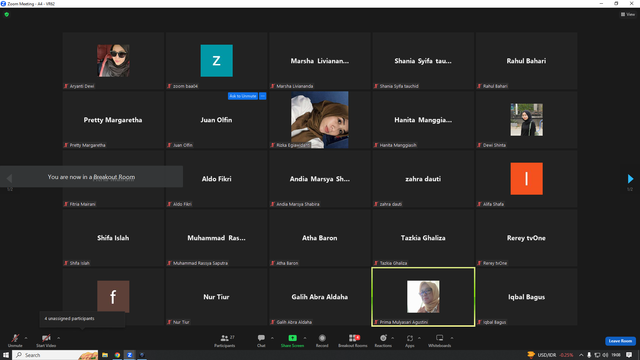Open Breakout Rooms
Viewport: 640px width, 360px height.
353,340
